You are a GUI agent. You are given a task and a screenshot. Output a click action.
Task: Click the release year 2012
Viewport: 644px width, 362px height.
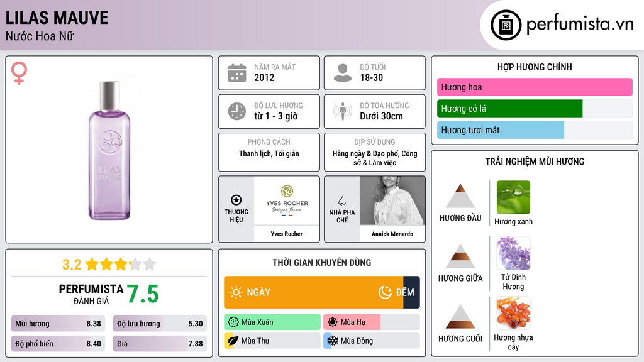tap(264, 77)
